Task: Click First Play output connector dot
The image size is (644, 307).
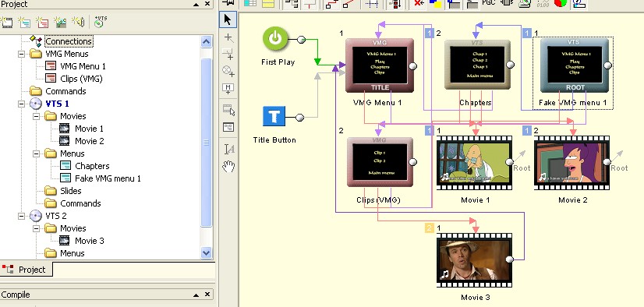Action: coord(301,40)
